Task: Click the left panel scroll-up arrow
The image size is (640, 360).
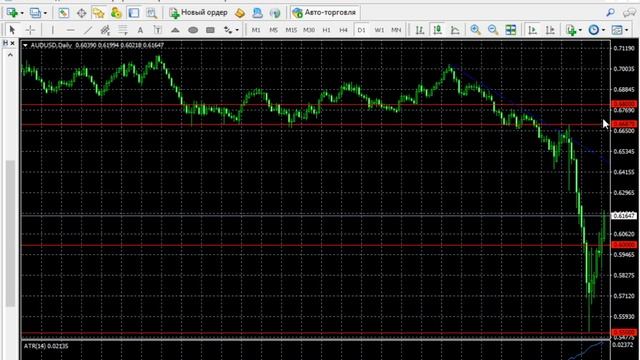Action: click(10, 54)
